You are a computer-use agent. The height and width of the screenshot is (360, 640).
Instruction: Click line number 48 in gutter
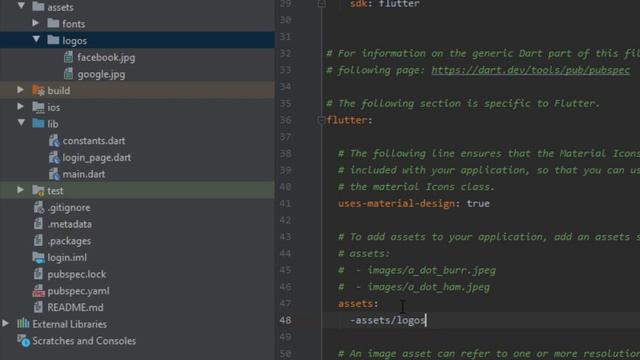point(286,320)
